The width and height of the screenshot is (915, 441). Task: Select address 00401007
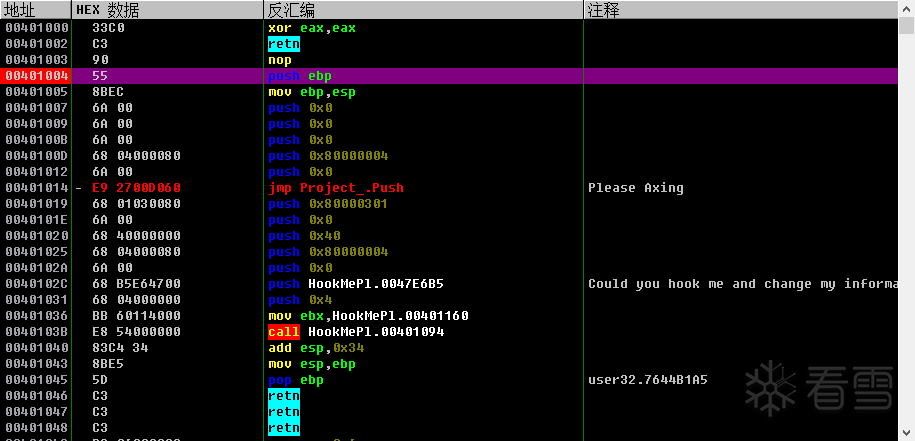pyautogui.click(x=37, y=108)
